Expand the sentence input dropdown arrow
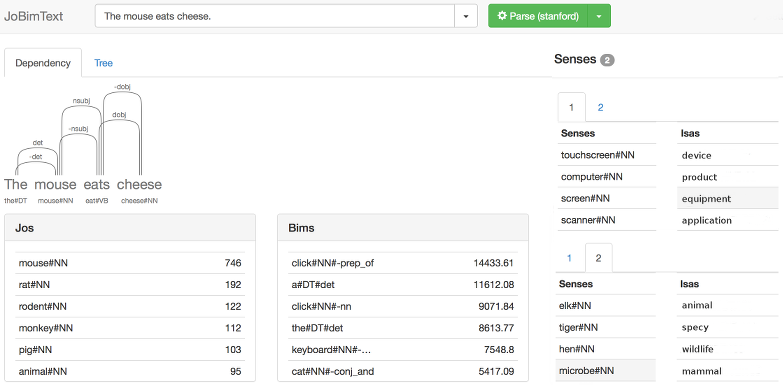 466,16
